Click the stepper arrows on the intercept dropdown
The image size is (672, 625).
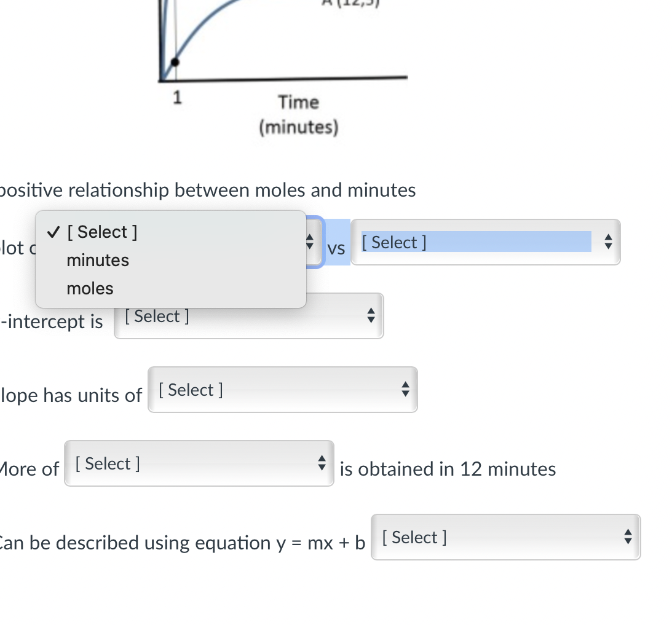click(371, 316)
